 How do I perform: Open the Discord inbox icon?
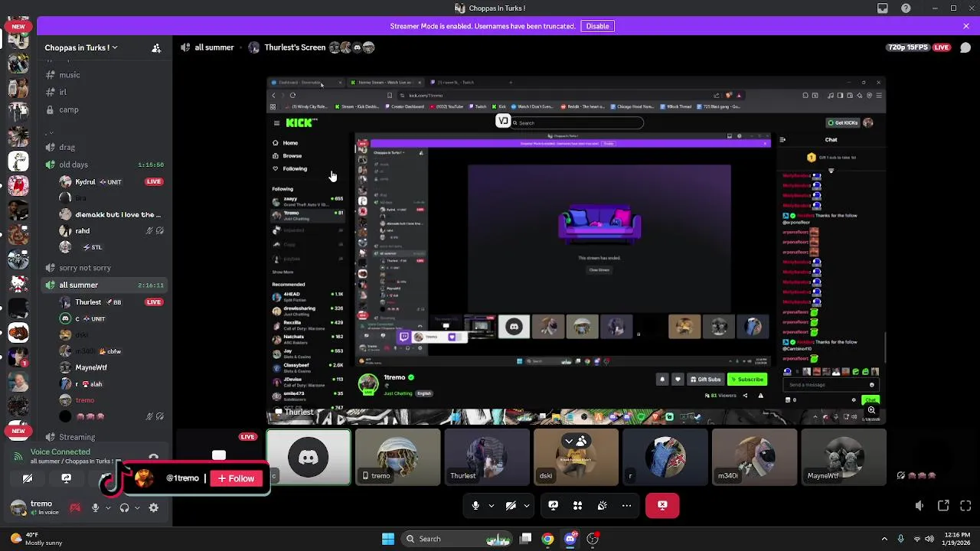click(x=883, y=8)
